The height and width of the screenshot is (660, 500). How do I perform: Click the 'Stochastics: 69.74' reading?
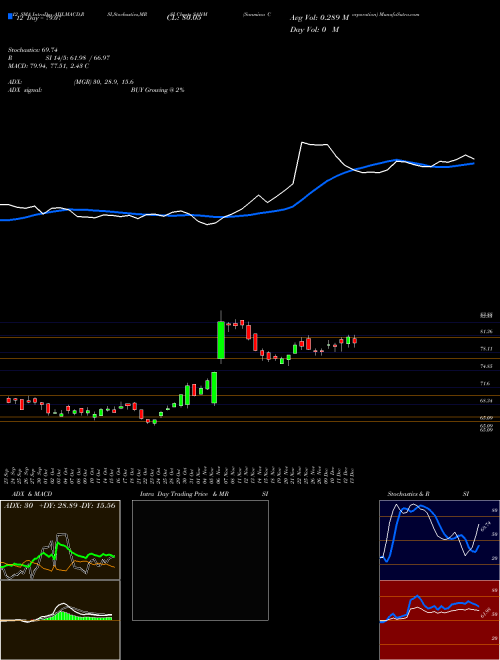pos(33,50)
